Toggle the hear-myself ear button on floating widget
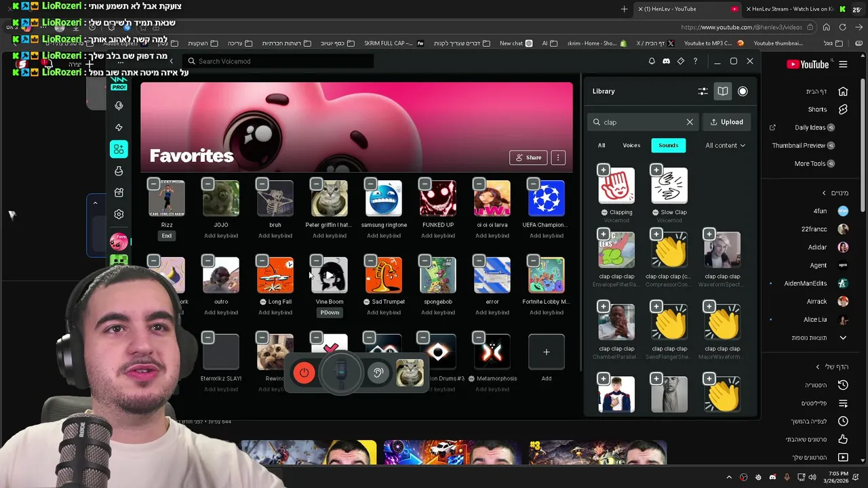This screenshot has height=488, width=868. click(378, 373)
